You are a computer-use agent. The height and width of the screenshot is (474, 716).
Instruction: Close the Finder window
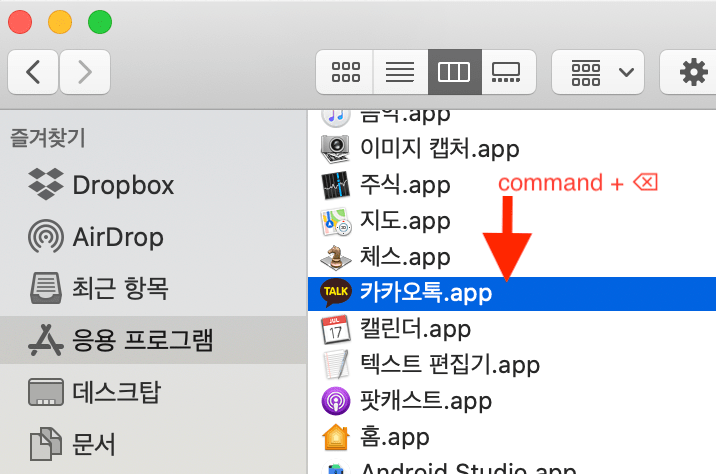(x=20, y=22)
